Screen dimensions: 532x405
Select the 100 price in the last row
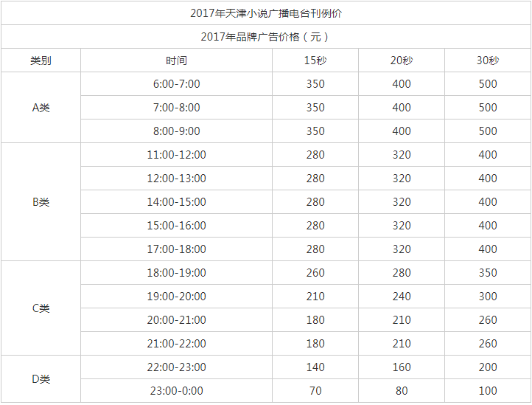point(488,391)
